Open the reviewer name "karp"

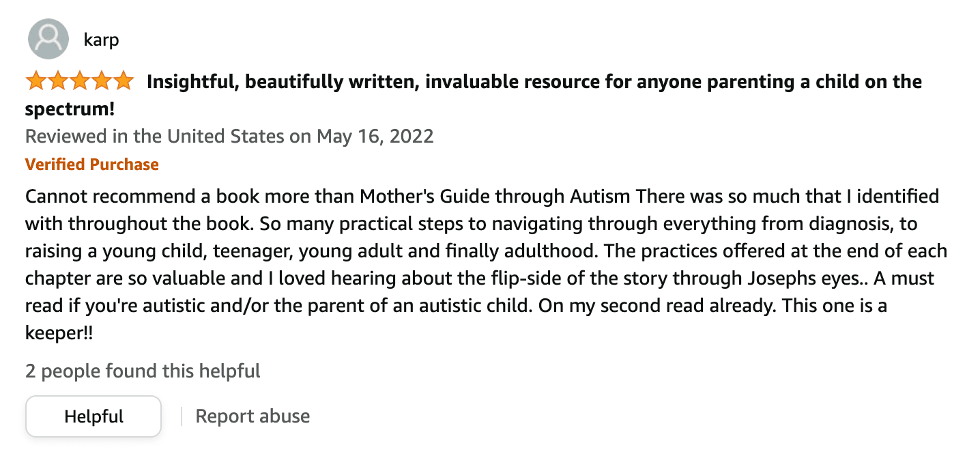[101, 40]
